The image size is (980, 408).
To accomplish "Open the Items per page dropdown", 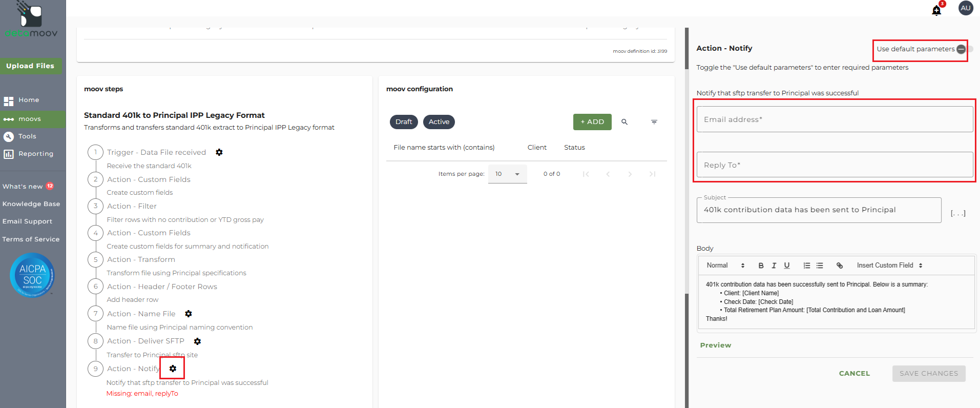I will (x=507, y=174).
